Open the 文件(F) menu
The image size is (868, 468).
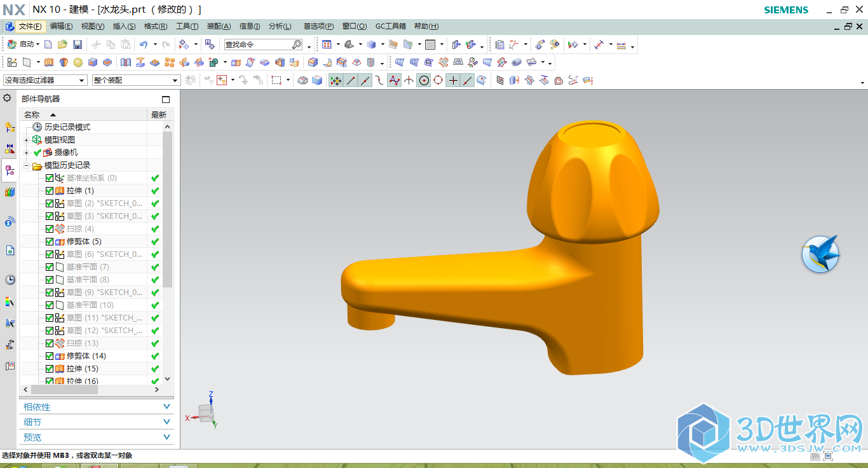pos(31,26)
